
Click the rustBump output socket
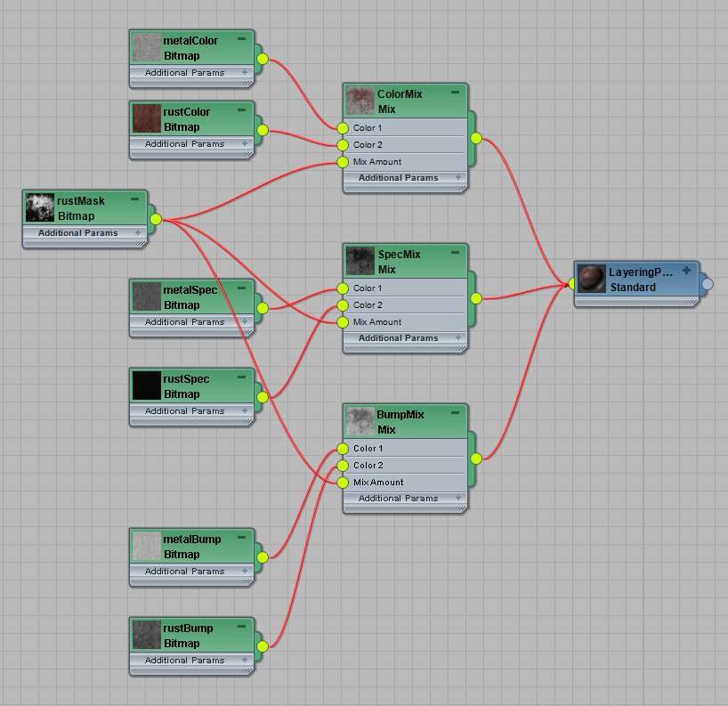click(x=263, y=646)
